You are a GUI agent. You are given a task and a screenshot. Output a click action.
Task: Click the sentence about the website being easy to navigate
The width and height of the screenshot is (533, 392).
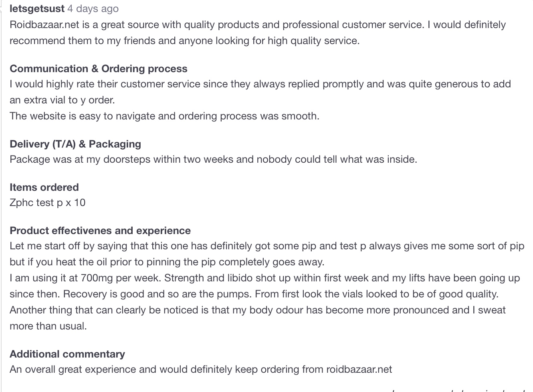pos(164,116)
